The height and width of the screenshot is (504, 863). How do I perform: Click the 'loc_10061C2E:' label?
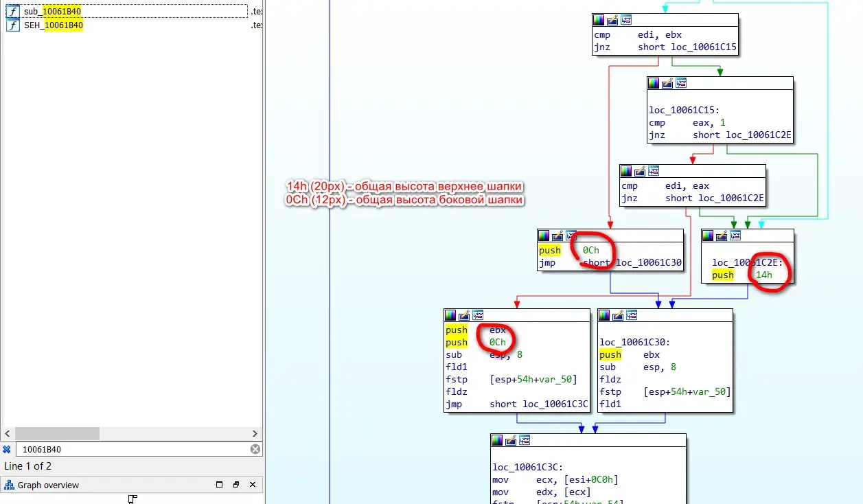[x=748, y=263]
